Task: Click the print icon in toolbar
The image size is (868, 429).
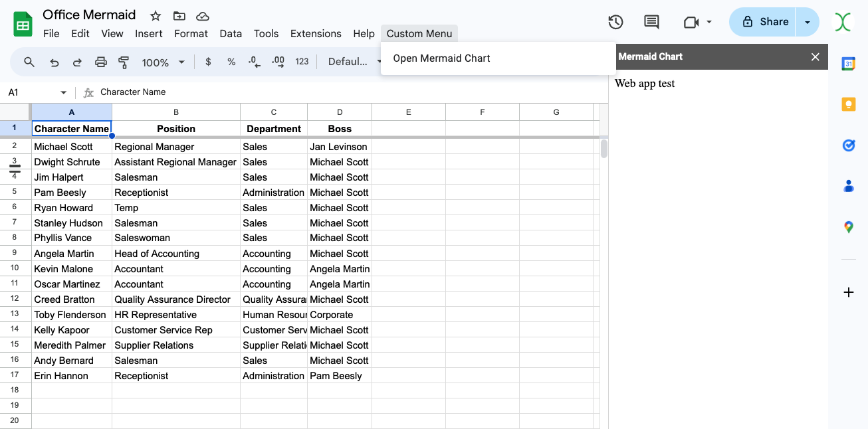Action: coord(101,62)
